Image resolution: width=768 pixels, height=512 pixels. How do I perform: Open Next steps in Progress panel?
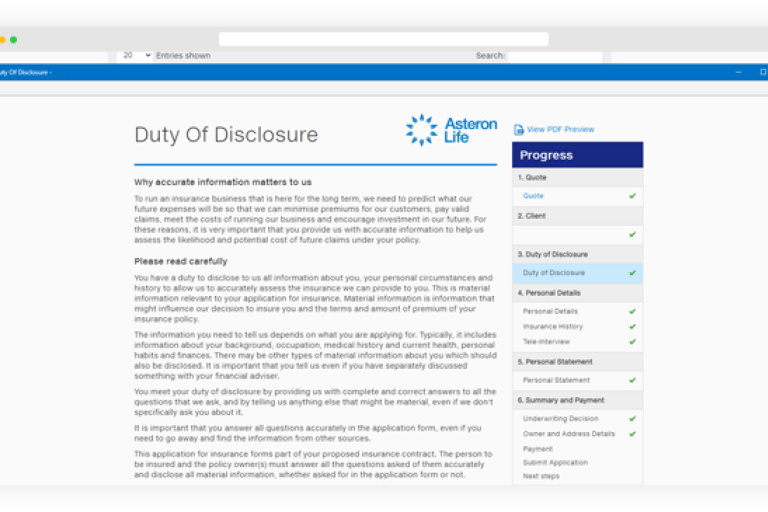tap(541, 476)
